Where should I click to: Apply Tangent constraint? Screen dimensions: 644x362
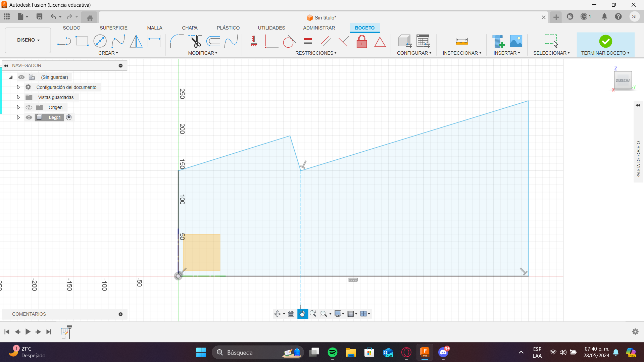point(289,41)
